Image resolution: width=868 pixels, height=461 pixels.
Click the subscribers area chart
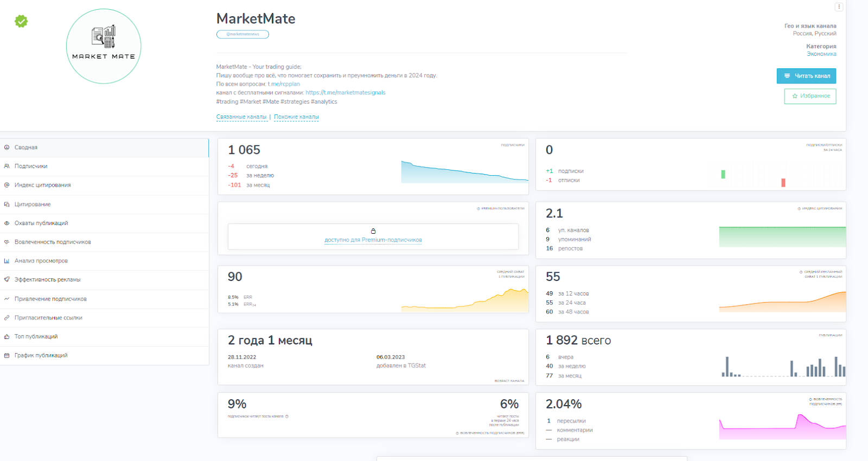465,172
